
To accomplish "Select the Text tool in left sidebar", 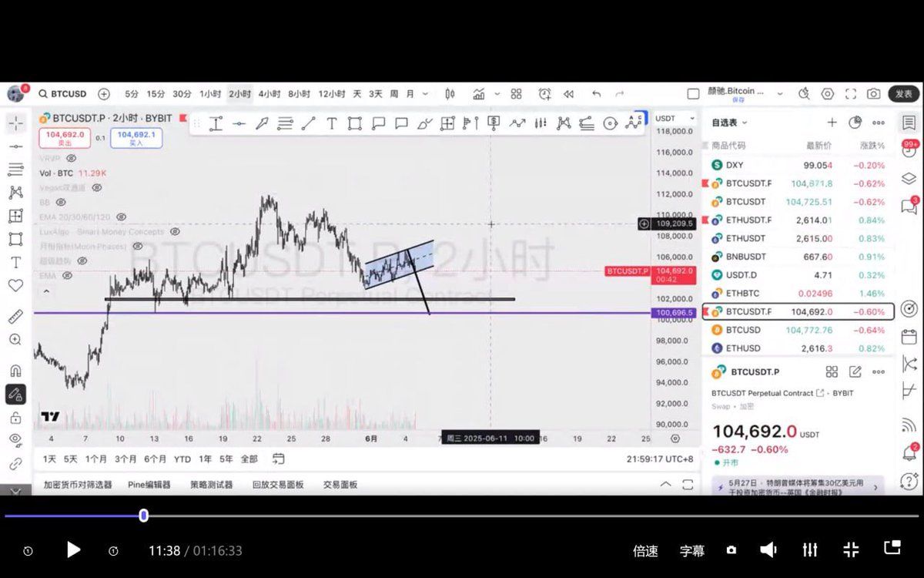I will (15, 262).
